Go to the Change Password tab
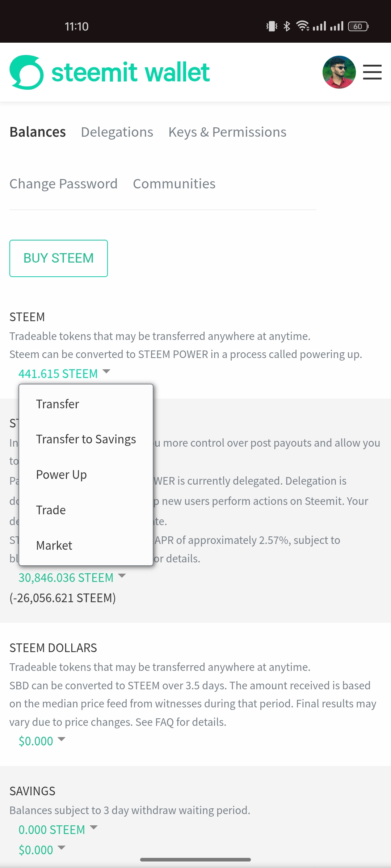 [63, 184]
